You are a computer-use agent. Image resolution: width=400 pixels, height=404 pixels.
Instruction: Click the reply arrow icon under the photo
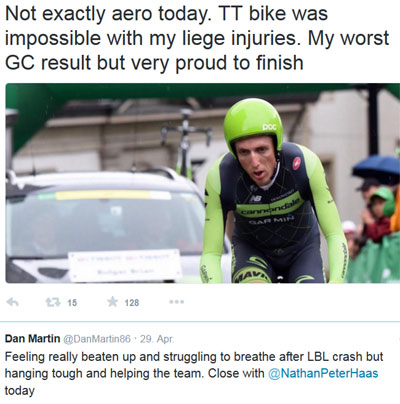point(13,302)
